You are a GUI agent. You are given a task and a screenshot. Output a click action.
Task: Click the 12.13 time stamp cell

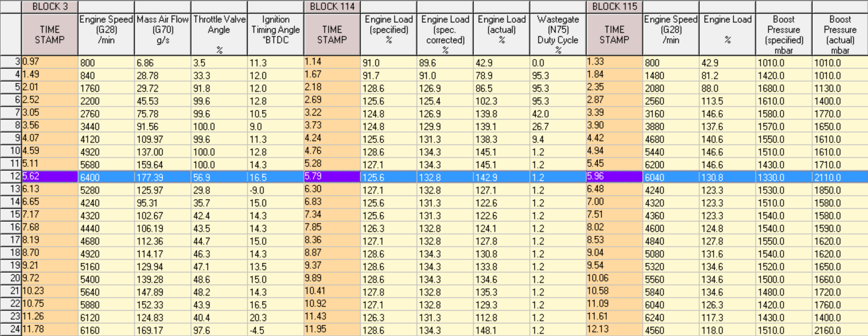(x=614, y=330)
